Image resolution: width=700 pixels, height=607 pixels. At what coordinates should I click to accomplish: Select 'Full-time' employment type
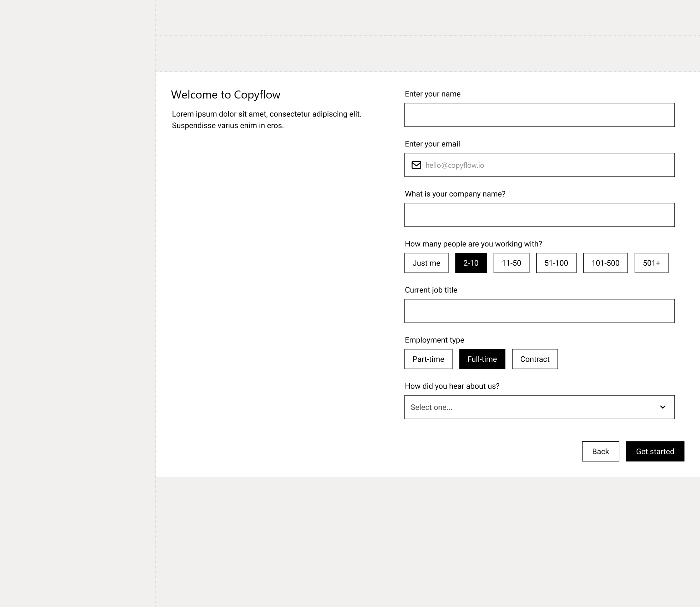pyautogui.click(x=482, y=359)
